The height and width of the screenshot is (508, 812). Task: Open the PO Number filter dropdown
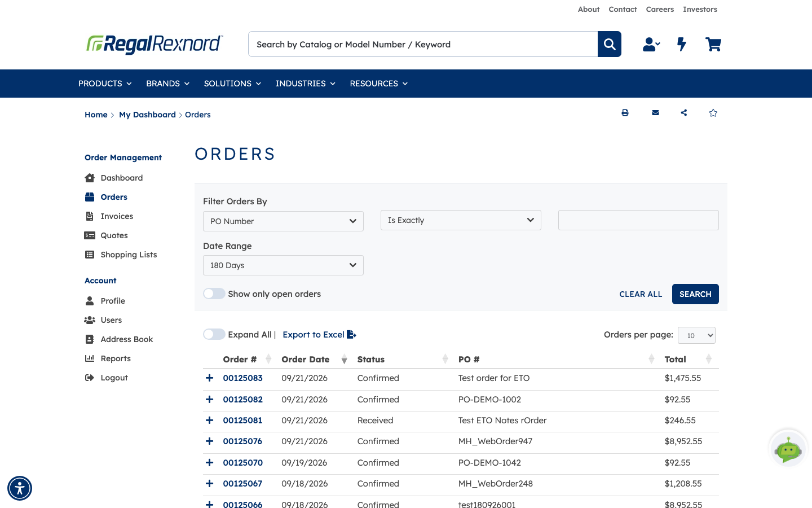coord(283,221)
